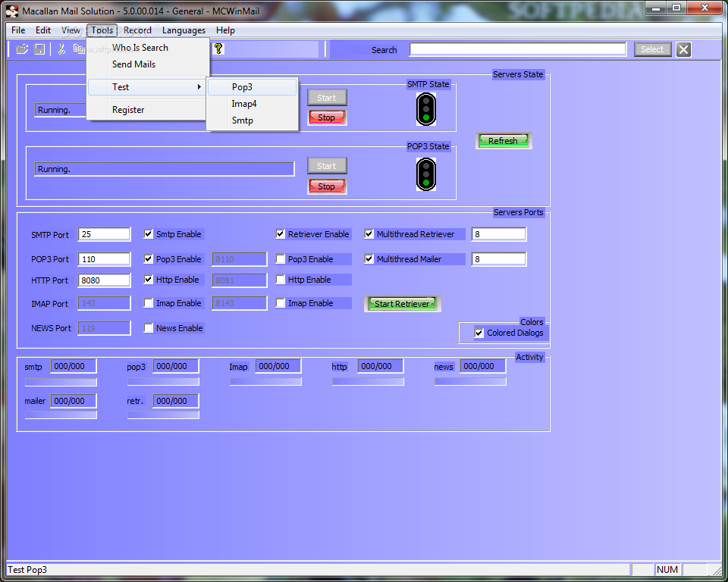This screenshot has width=728, height=582.
Task: Click the Select button beside search
Action: 652,49
